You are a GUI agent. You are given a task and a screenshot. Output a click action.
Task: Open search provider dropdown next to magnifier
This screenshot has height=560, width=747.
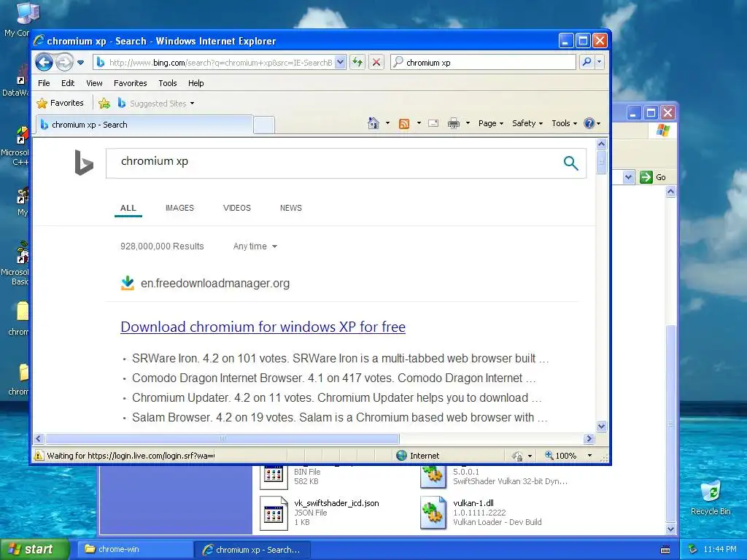(x=600, y=62)
